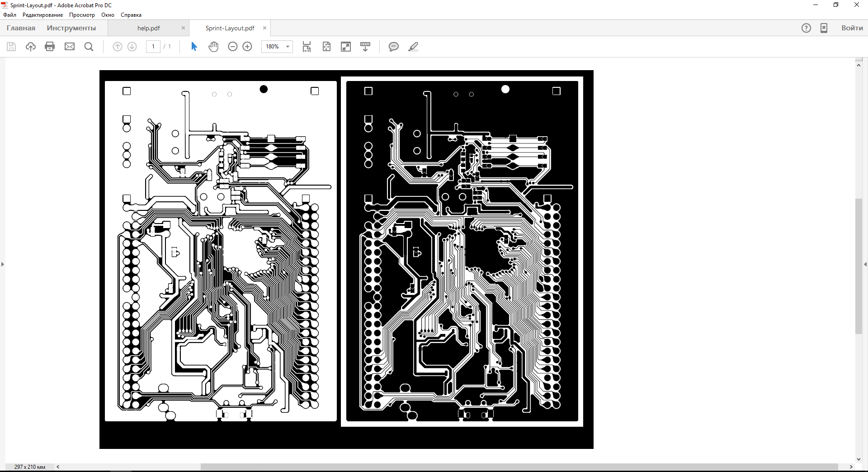The width and height of the screenshot is (868, 472).
Task: Click the scroll right arrow
Action: pos(851,467)
